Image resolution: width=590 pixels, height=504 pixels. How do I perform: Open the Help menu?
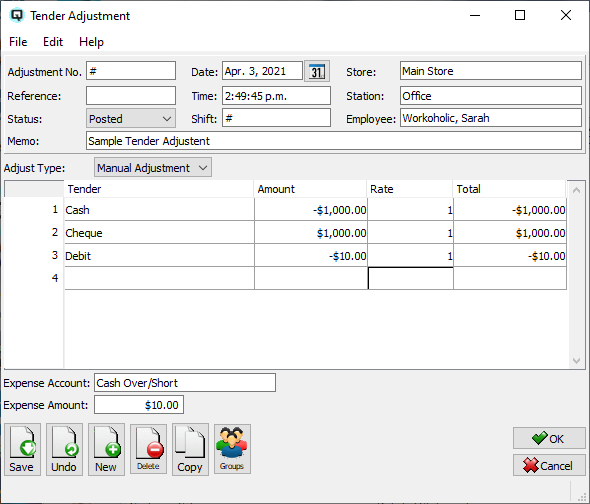(91, 42)
